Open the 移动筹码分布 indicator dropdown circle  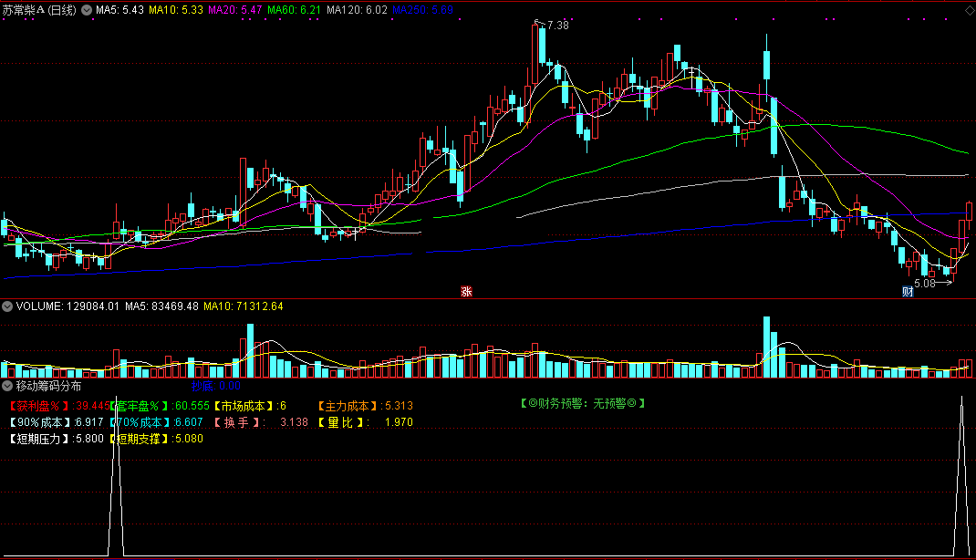pos(7,386)
